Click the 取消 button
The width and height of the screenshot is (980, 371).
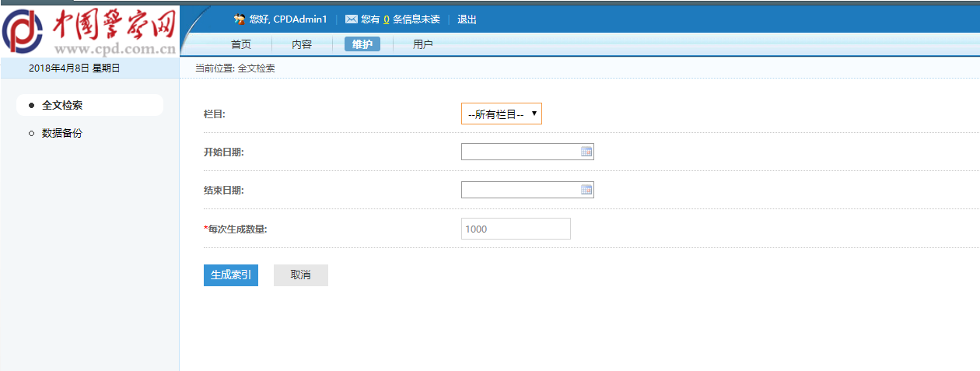click(301, 275)
